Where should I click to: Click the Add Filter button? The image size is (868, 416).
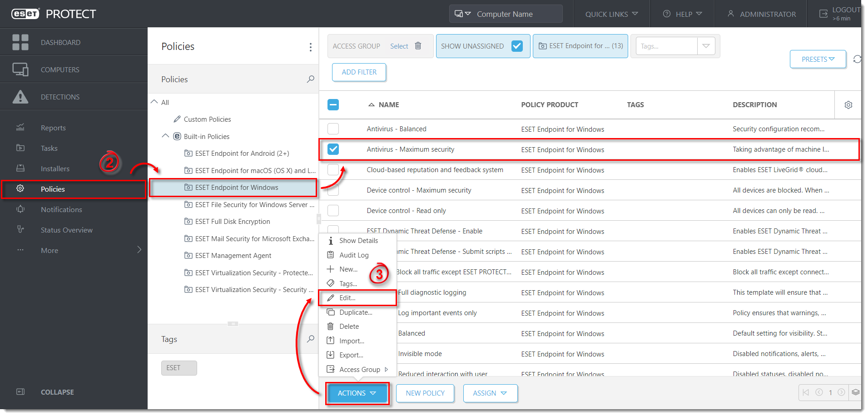point(359,72)
